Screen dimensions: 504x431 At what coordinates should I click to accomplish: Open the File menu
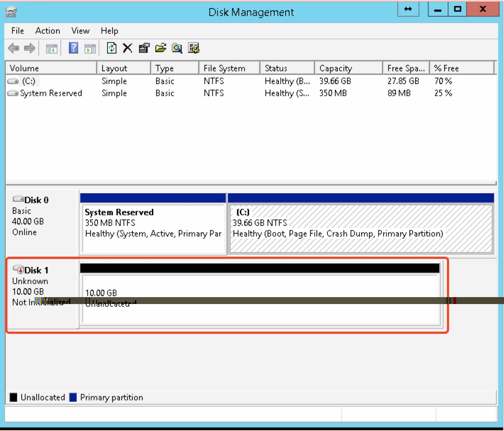[x=17, y=31]
